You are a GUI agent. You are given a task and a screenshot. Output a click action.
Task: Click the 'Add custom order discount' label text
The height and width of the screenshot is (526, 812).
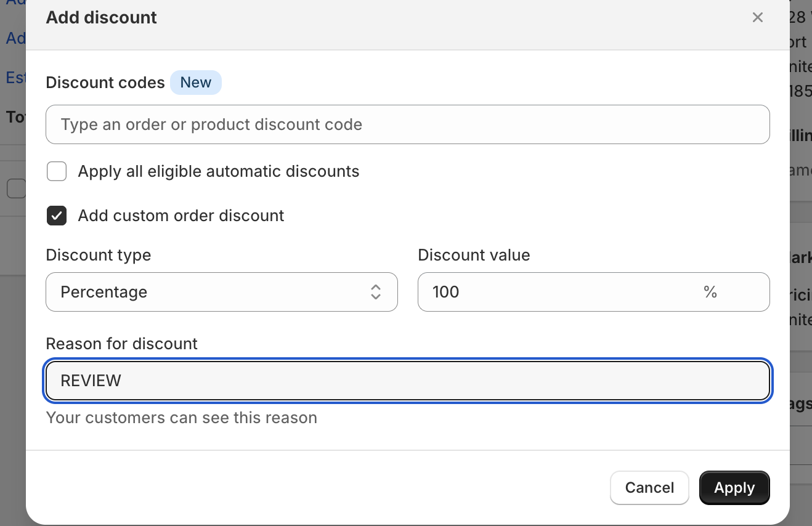[x=181, y=216]
